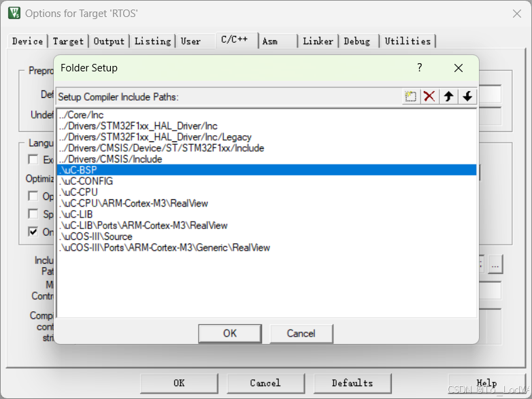The image size is (532, 399).
Task: Close the Folder Setup dialog
Action: [x=459, y=68]
